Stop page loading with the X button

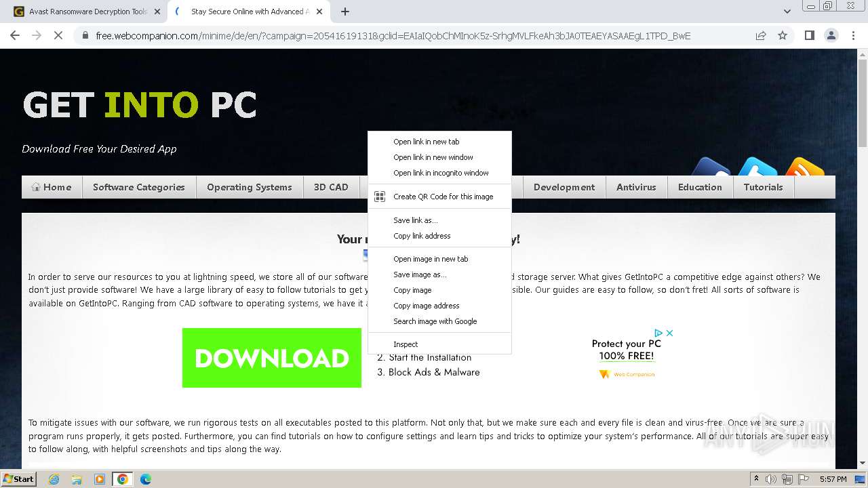[x=58, y=35]
